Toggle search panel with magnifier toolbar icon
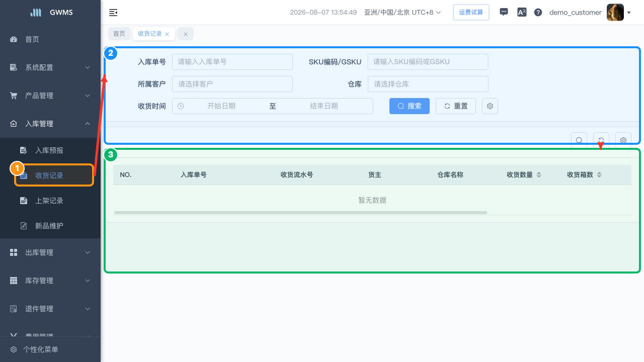This screenshot has width=644, height=362. point(579,140)
